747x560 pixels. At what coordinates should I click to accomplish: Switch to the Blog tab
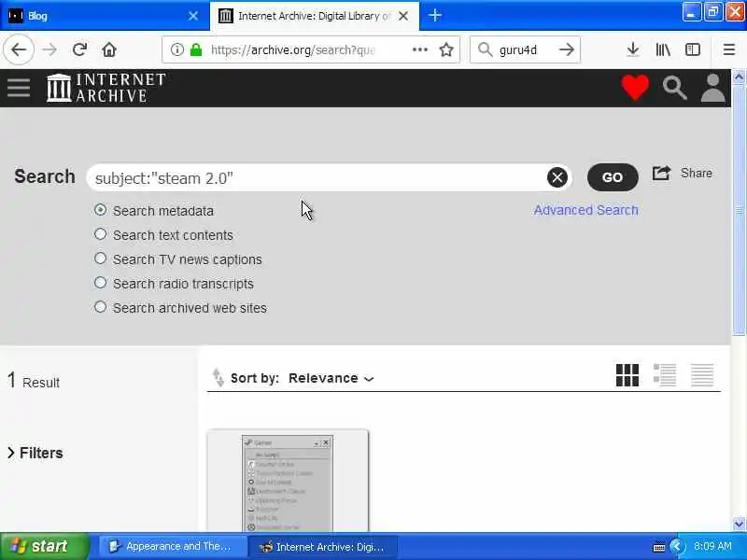coord(105,16)
